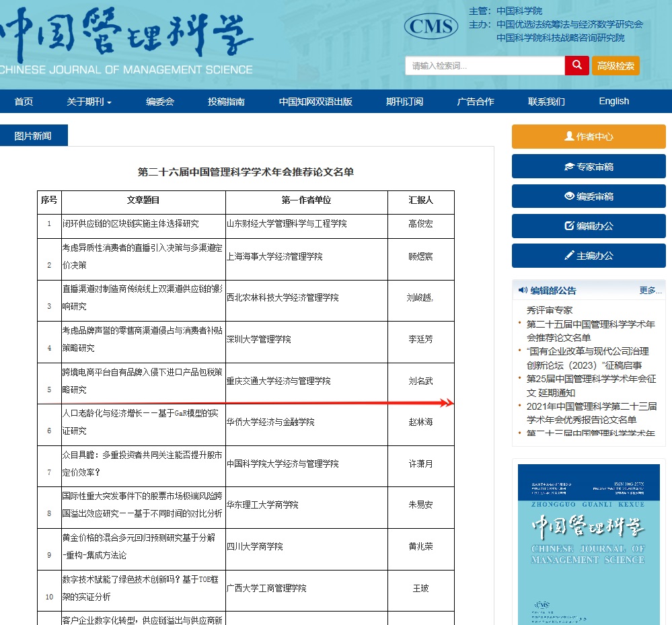Open the 主编办公 chief editor button
The height and width of the screenshot is (625, 672).
coord(589,256)
